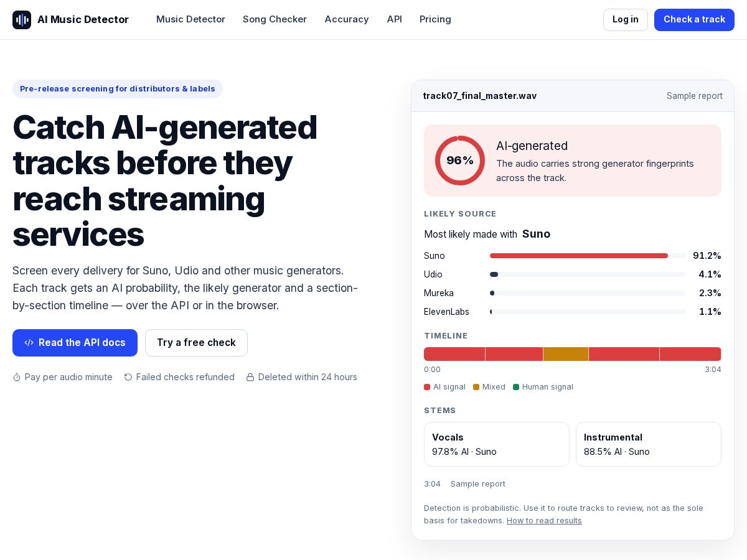Click the Pre-release screening for distributors badge
747x560 pixels.
[118, 89]
